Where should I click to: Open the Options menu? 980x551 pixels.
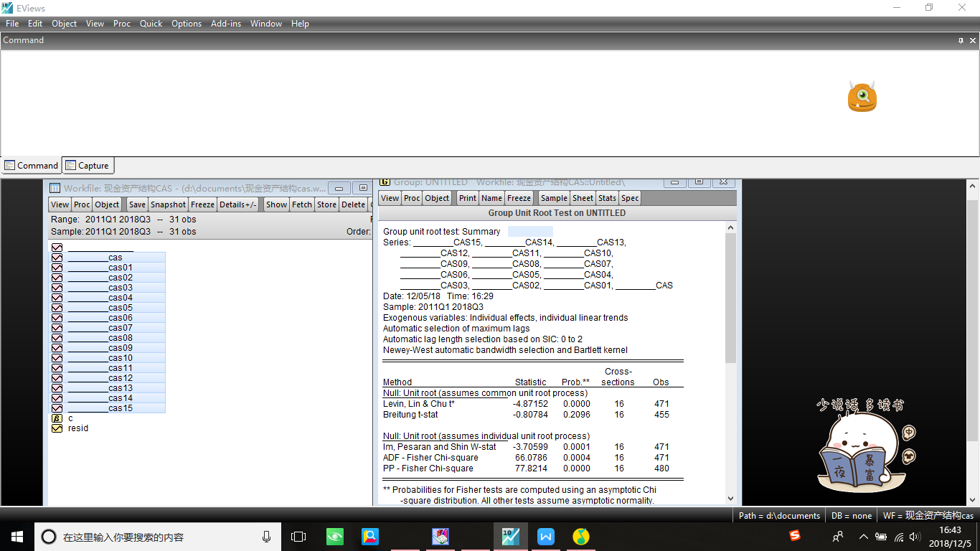point(187,24)
